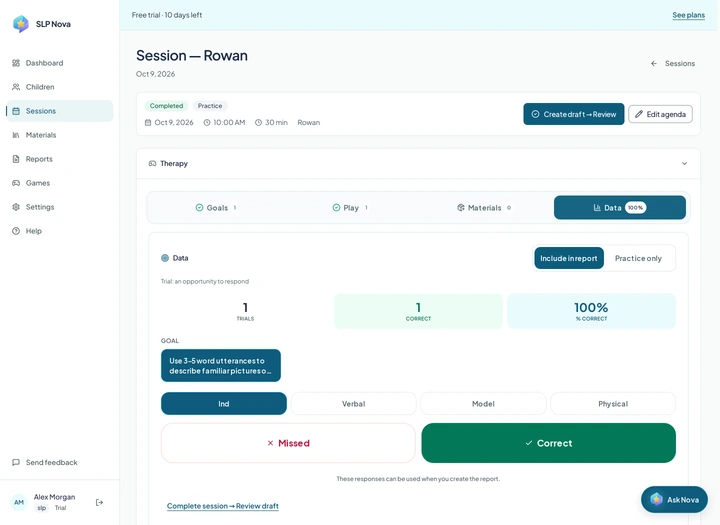Click the "30 min" duration text

point(276,123)
